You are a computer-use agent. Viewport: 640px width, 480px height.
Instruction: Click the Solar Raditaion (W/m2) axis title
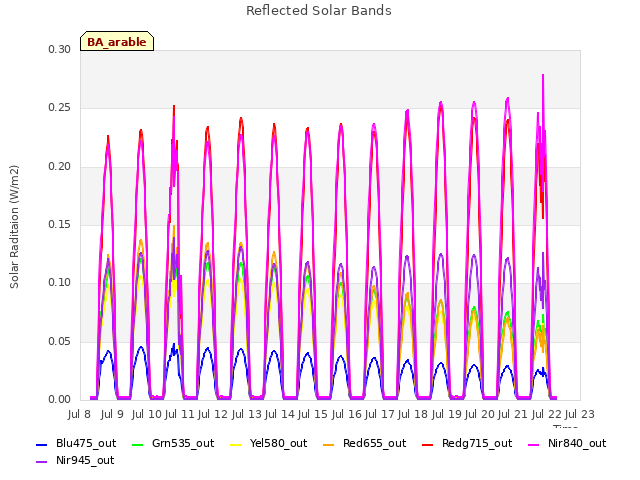(14, 227)
